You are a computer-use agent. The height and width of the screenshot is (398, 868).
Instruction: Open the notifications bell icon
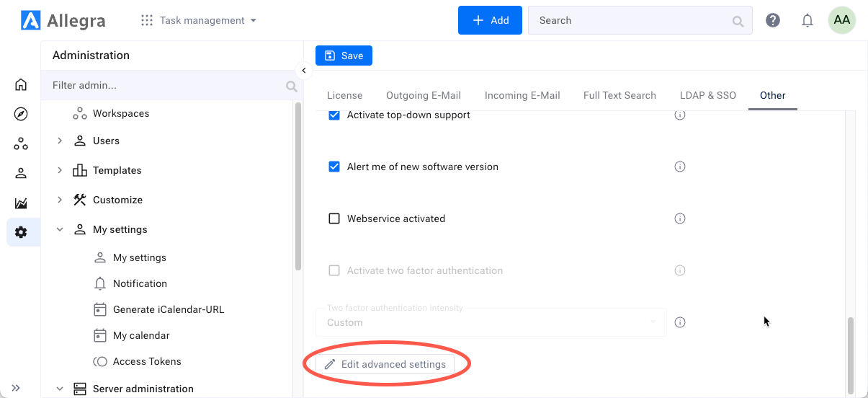(x=807, y=20)
